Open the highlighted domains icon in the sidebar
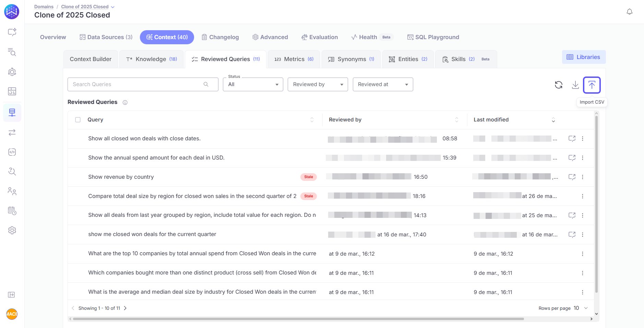The width and height of the screenshot is (644, 328). (12, 113)
